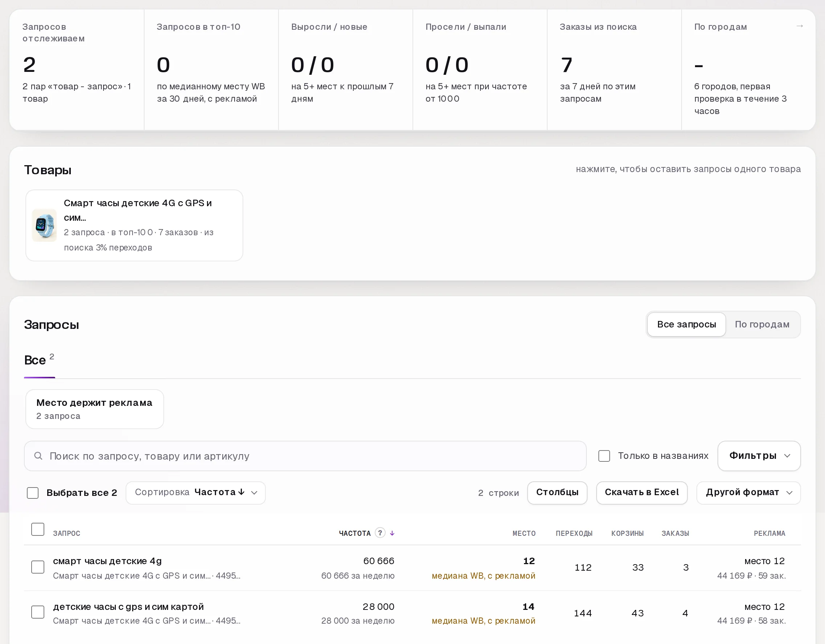This screenshot has width=825, height=644.
Task: Click the search magnifier icon
Action: pos(38,456)
